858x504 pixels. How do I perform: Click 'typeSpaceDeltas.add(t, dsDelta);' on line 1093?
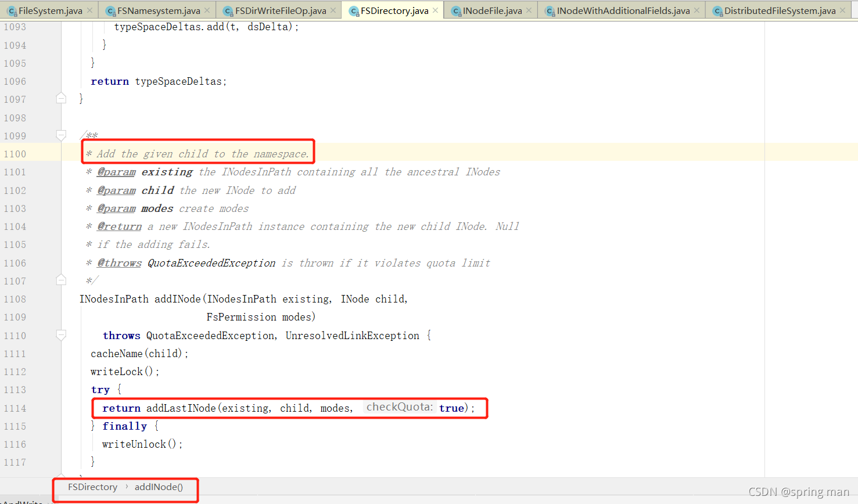click(207, 27)
